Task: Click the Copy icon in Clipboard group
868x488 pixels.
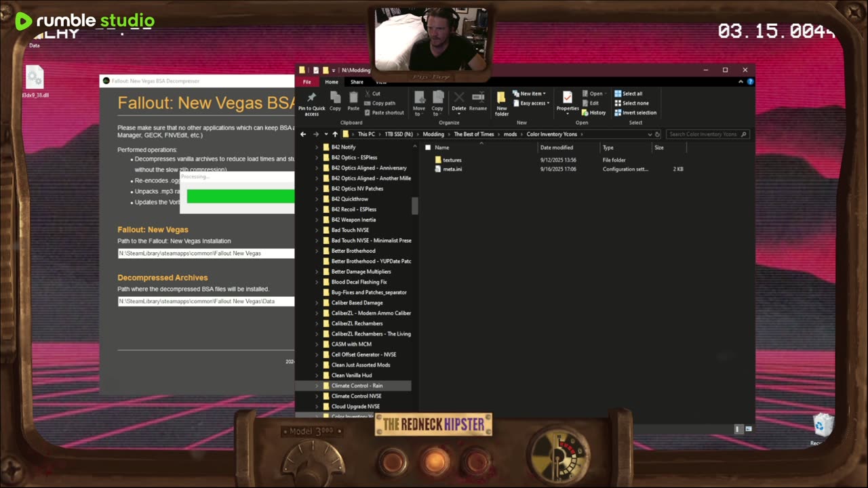Action: point(335,100)
